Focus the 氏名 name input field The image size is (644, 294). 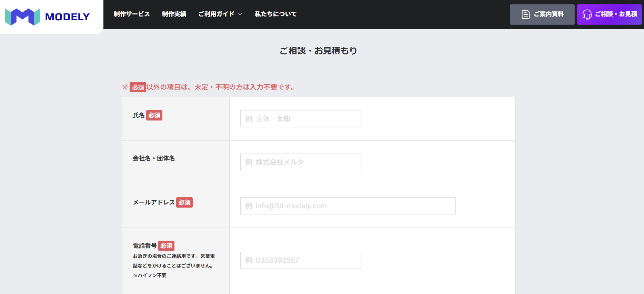pyautogui.click(x=300, y=119)
